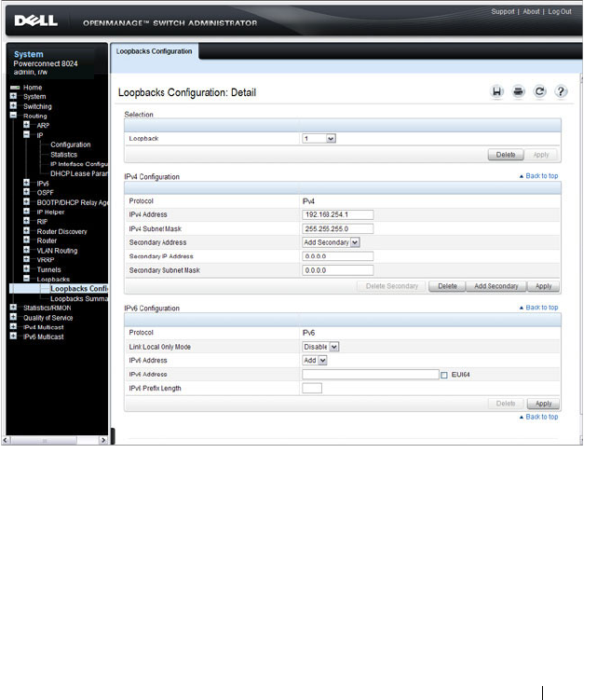Expand the Router tree node
Viewport: 597px width, 700px height.
pos(27,240)
